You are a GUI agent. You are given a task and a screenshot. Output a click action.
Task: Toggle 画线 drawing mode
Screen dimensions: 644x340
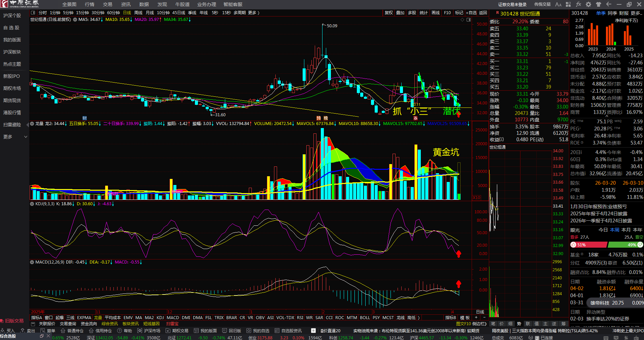click(435, 13)
